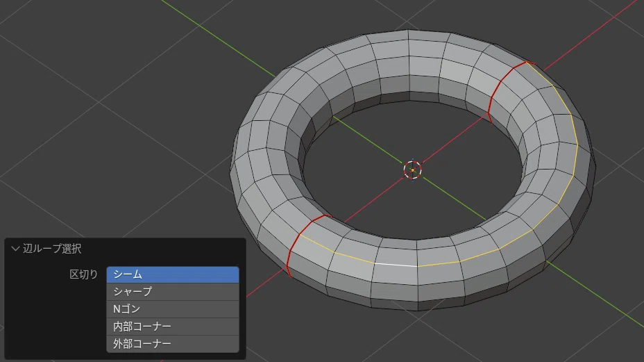Select シーム in the 区切り list

click(x=173, y=274)
